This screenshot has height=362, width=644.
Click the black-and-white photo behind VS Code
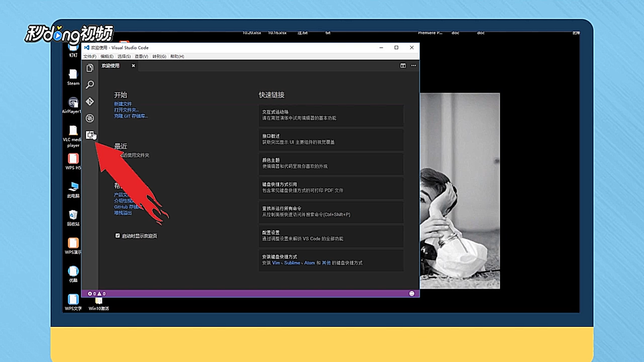tap(460, 191)
